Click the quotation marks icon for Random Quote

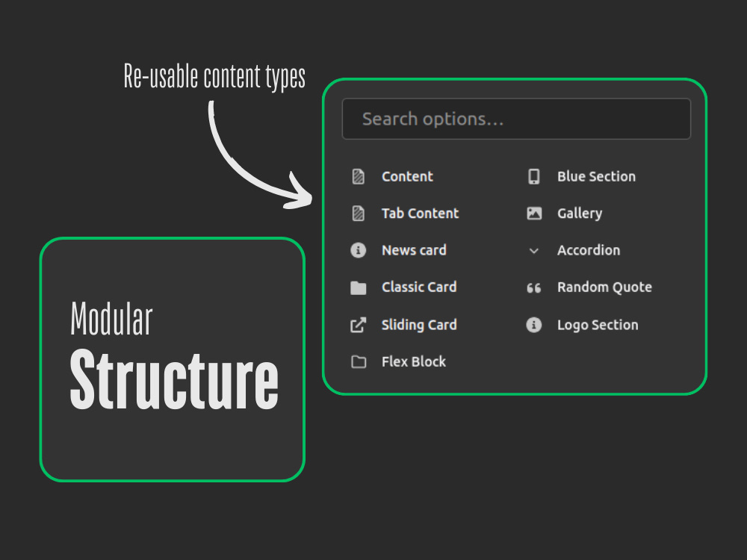tap(534, 287)
